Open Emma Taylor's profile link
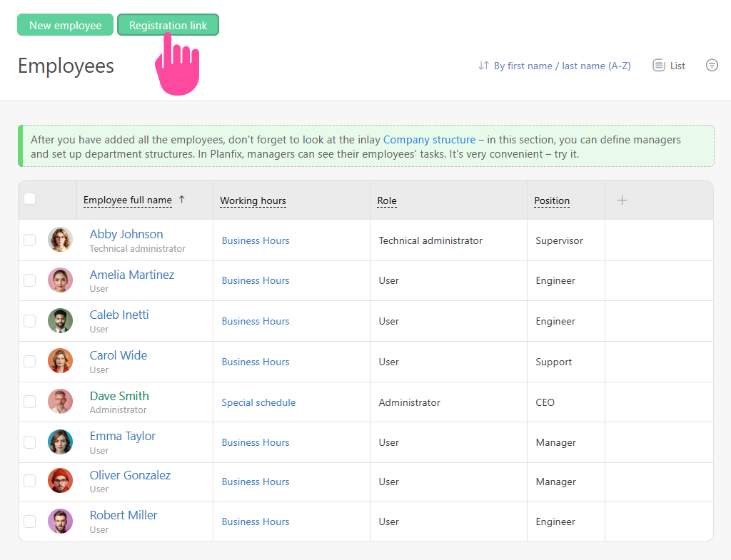731x560 pixels. pos(123,437)
